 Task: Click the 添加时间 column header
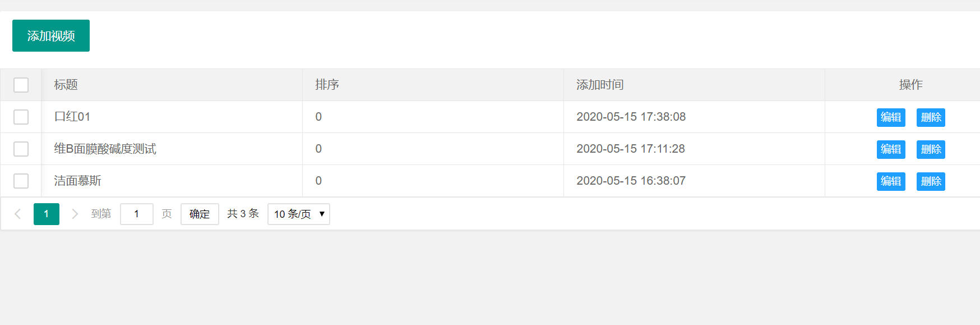coord(600,85)
